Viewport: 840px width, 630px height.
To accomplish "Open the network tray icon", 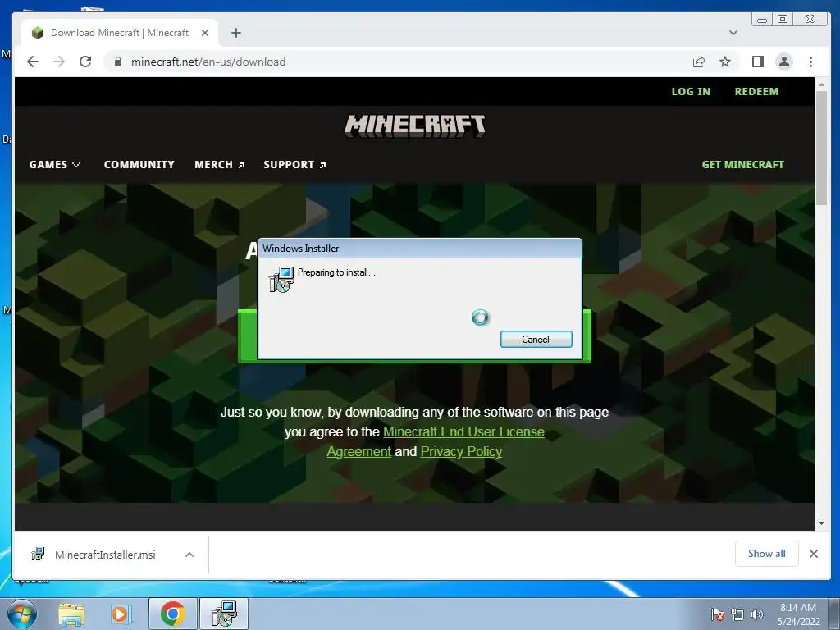I will click(737, 614).
